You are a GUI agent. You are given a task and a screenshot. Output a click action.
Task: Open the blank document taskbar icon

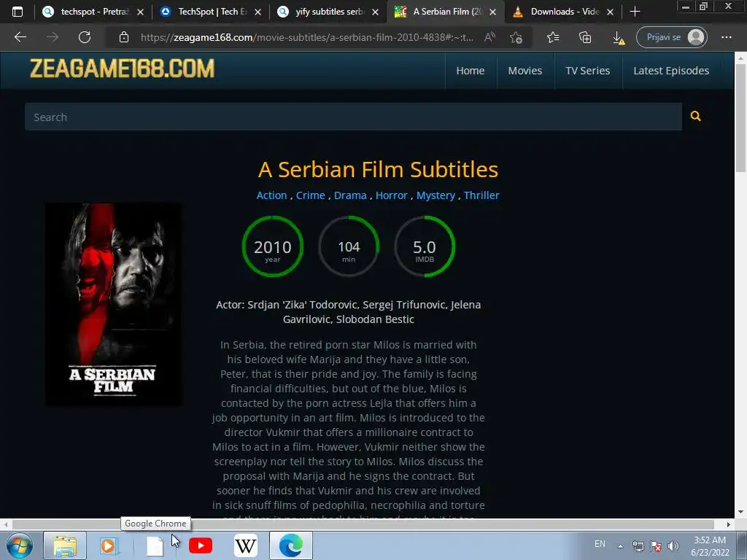155,545
